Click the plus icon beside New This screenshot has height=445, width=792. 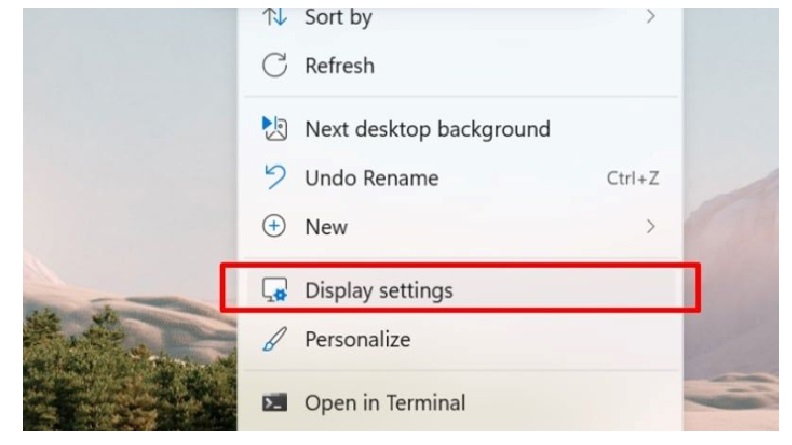(x=273, y=227)
